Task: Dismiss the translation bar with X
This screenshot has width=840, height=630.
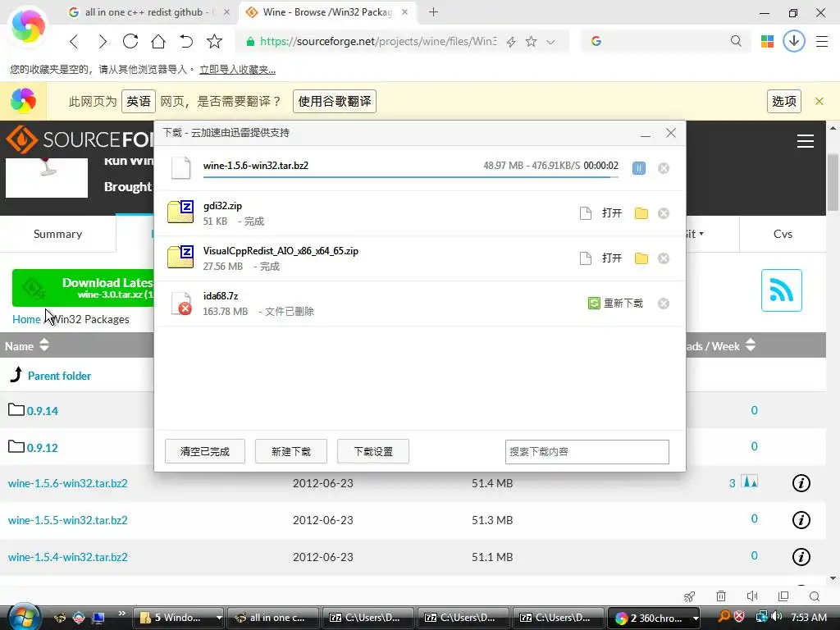Action: tap(819, 101)
